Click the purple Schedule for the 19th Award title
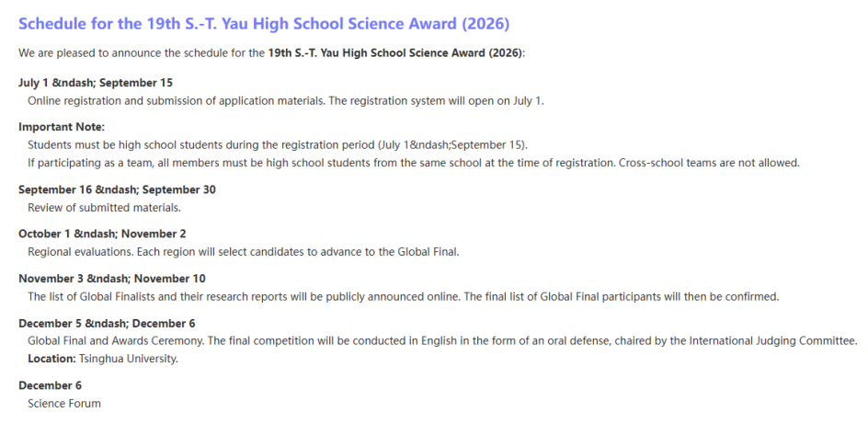The height and width of the screenshot is (424, 868). (264, 23)
